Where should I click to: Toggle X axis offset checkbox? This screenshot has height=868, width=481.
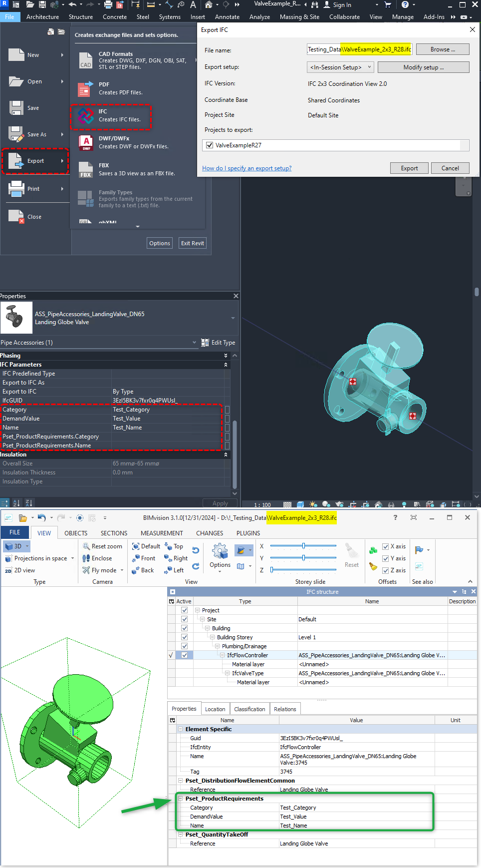(x=386, y=546)
